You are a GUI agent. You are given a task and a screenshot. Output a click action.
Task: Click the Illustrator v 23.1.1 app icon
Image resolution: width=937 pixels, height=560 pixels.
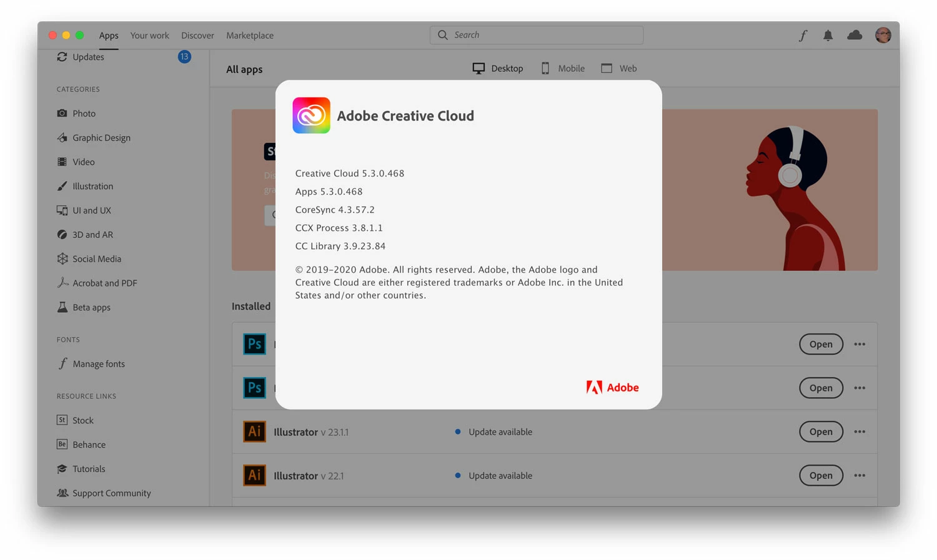(254, 431)
